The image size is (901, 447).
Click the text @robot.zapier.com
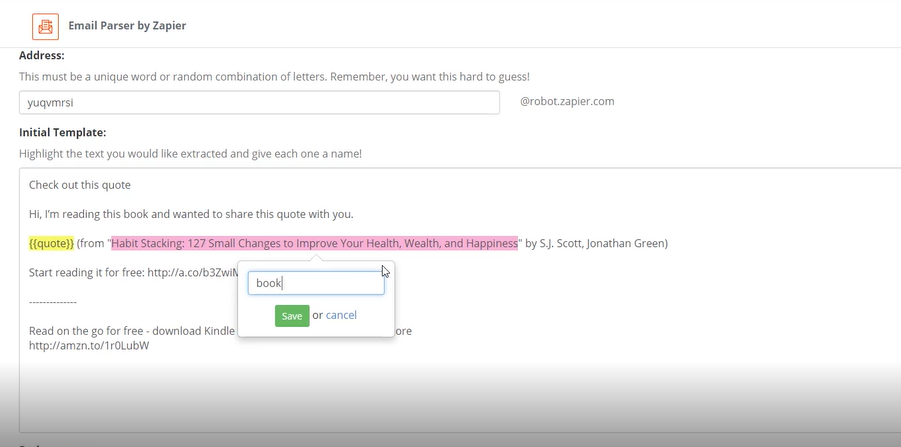[x=567, y=102]
